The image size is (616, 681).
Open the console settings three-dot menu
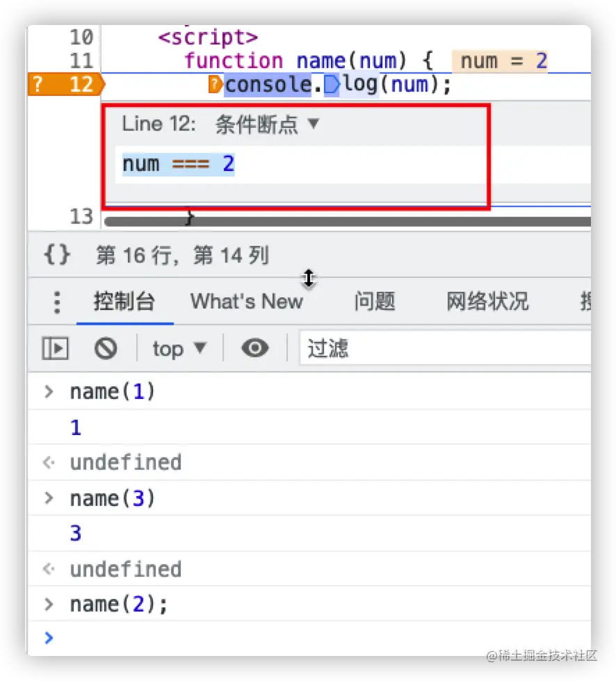(x=56, y=302)
